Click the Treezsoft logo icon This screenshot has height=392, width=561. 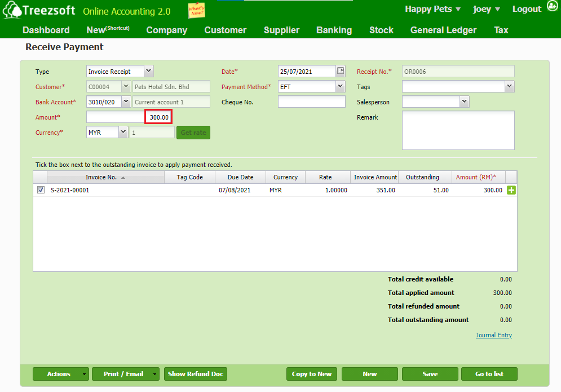(x=12, y=11)
